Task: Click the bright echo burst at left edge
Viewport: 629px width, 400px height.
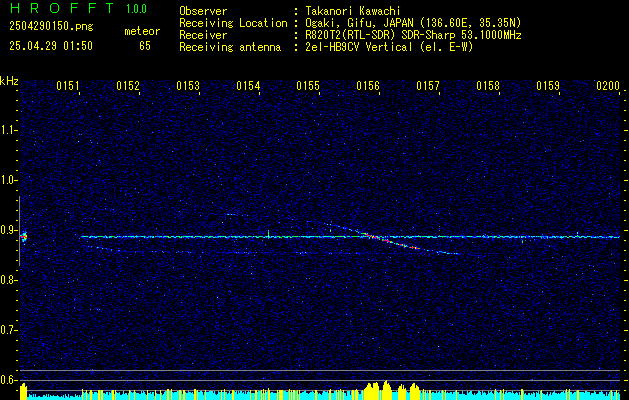Action: point(24,237)
